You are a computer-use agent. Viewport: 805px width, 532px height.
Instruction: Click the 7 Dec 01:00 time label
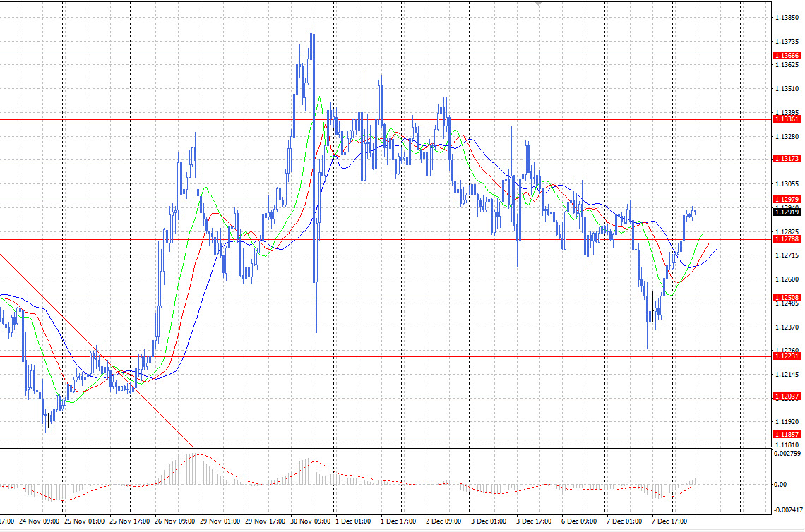click(624, 521)
